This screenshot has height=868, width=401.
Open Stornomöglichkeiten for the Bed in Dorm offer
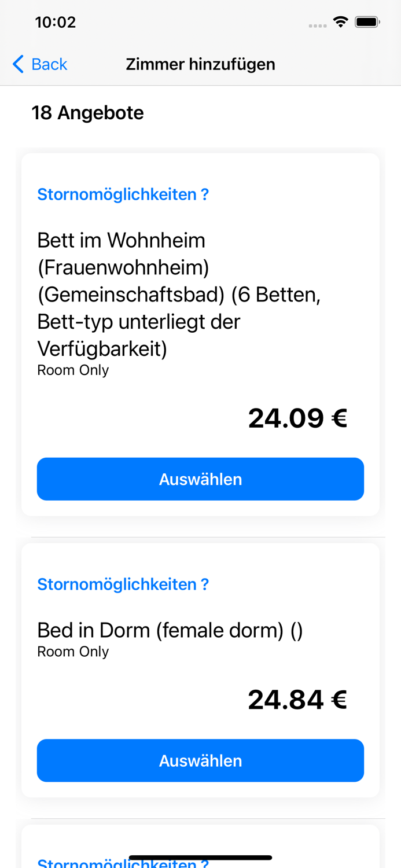[x=123, y=584]
